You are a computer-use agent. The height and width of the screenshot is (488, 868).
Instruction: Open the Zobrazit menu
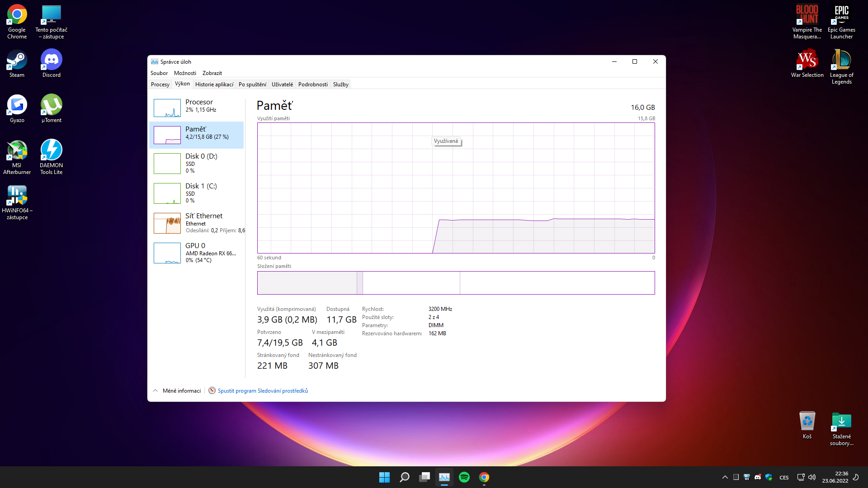click(x=212, y=73)
